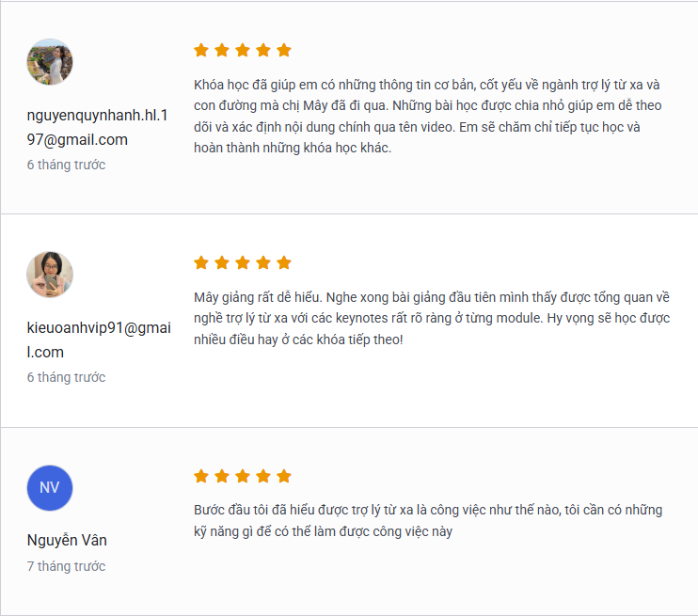The height and width of the screenshot is (616, 698).
Task: Click fifth star of Nguyễn Vân's rating
Action: point(284,476)
